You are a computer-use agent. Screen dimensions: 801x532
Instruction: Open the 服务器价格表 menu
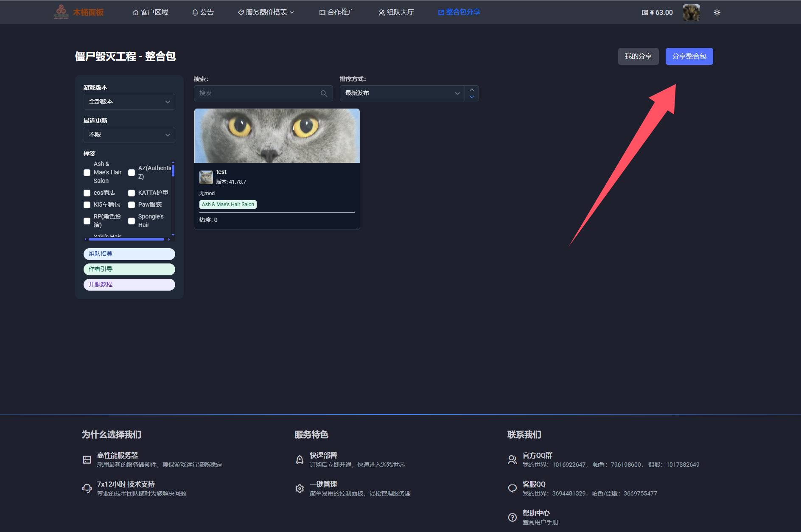click(266, 13)
